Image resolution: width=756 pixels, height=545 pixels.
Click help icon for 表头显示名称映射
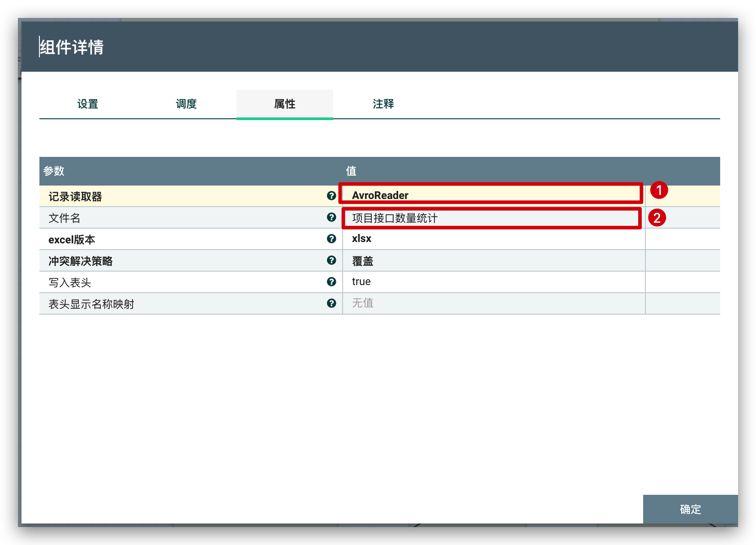click(x=331, y=303)
